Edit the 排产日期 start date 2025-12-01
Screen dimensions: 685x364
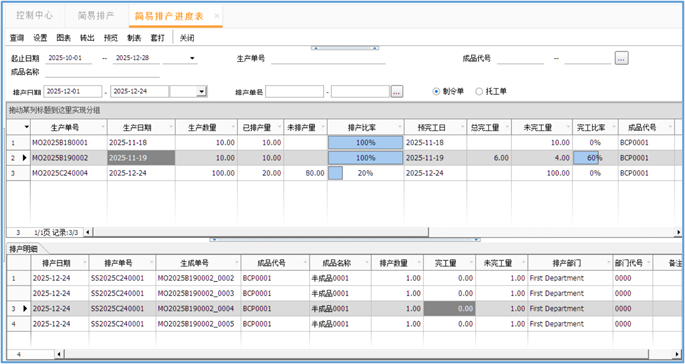coord(73,91)
